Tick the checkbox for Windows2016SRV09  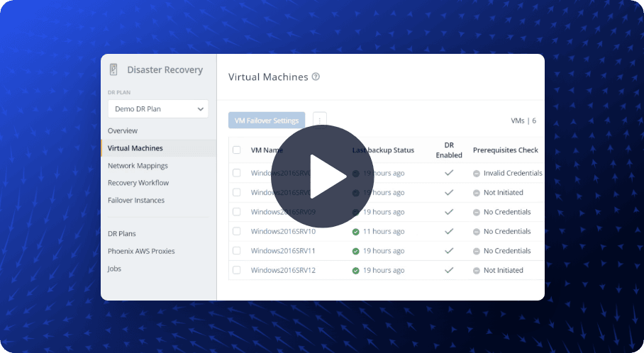tap(237, 212)
